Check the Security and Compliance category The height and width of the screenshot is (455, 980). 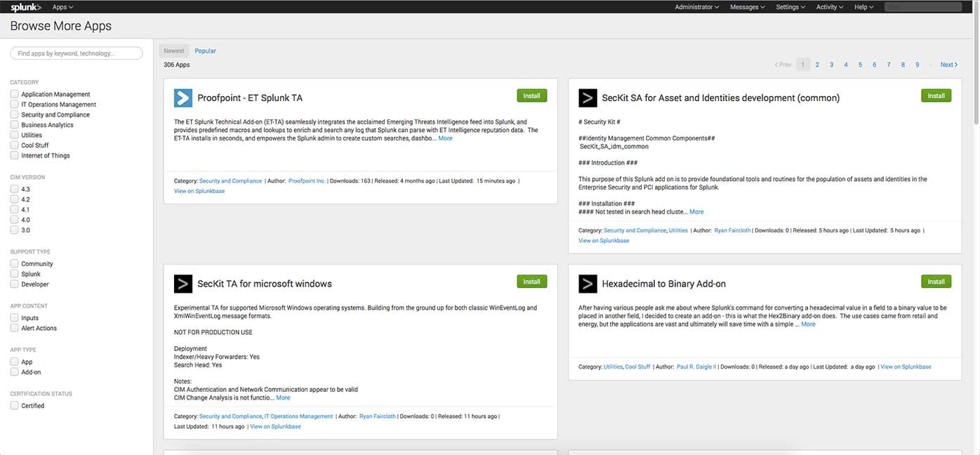coord(14,114)
